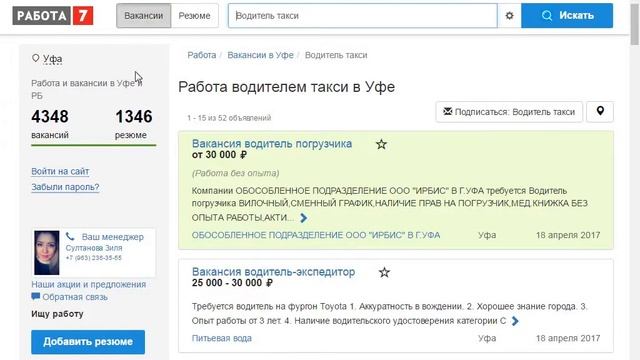Click the 4348 вакансий counter
The image size is (640, 360).
[x=50, y=124]
